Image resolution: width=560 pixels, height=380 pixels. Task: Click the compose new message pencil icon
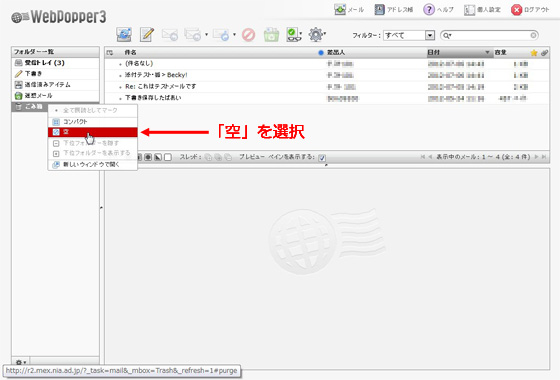(147, 35)
